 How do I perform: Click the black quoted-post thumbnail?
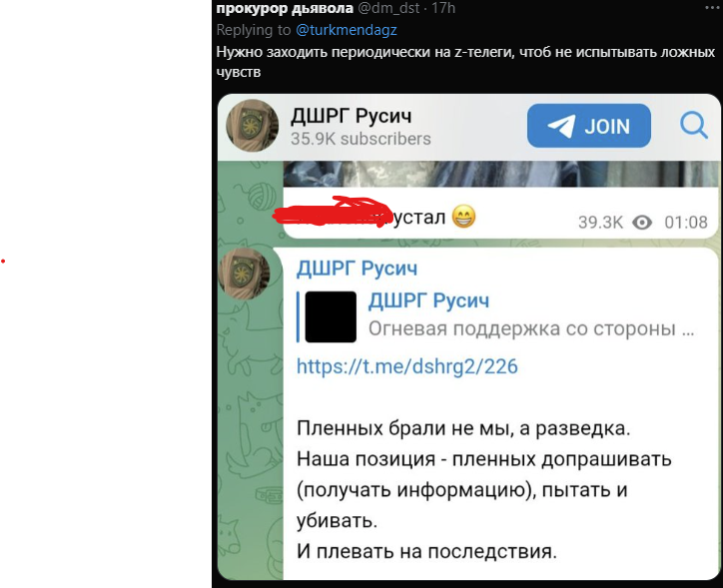331,316
